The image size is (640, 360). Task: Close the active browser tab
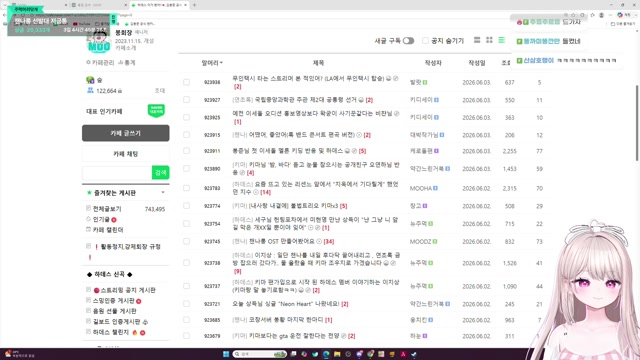click(x=186, y=5)
